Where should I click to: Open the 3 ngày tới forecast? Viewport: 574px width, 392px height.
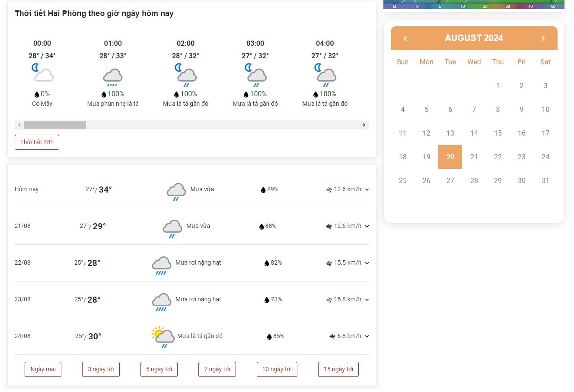pyautogui.click(x=101, y=369)
